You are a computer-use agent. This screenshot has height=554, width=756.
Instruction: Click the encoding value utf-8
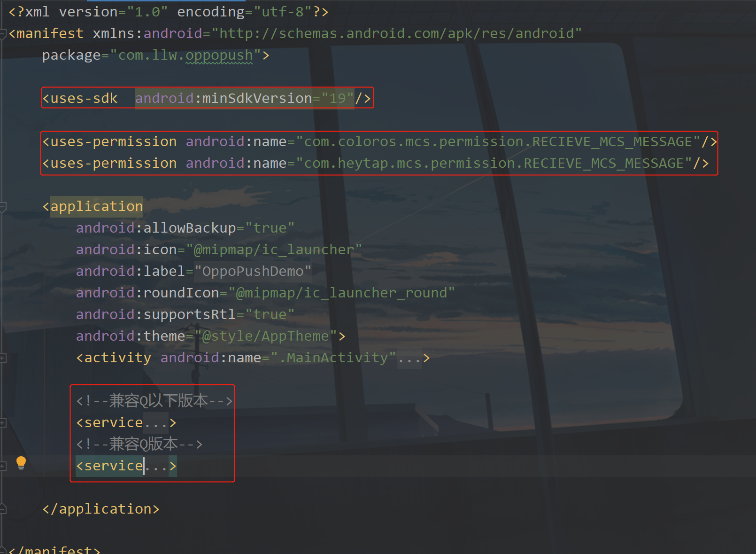coord(283,12)
